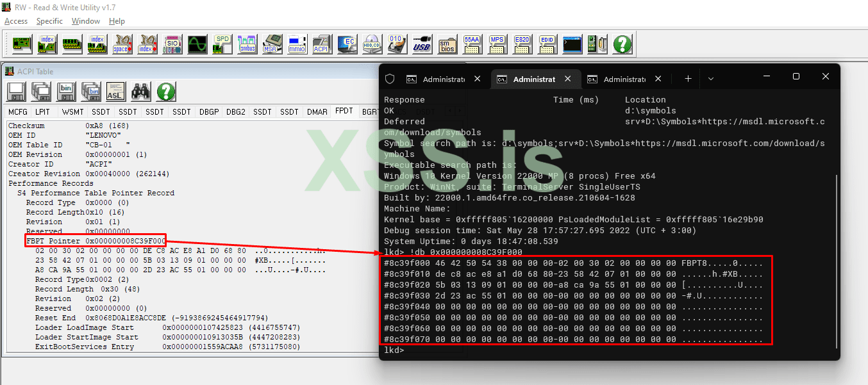Screen dimensions: 868x385
Task: Open the SPD memory tool
Action: pyautogui.click(x=222, y=44)
